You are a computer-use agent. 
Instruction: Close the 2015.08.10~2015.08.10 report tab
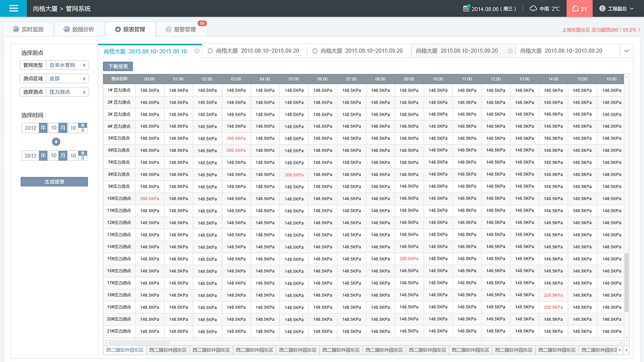(x=197, y=51)
